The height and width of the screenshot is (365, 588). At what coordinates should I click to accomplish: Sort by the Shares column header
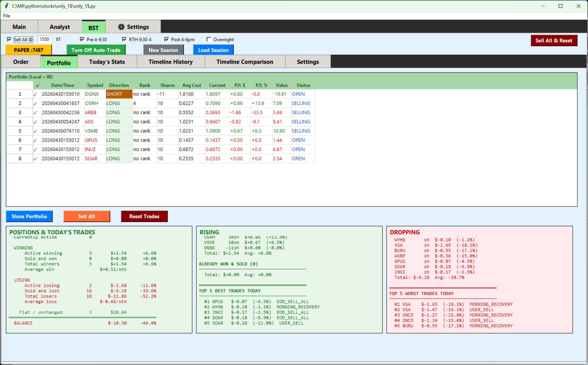tap(167, 85)
